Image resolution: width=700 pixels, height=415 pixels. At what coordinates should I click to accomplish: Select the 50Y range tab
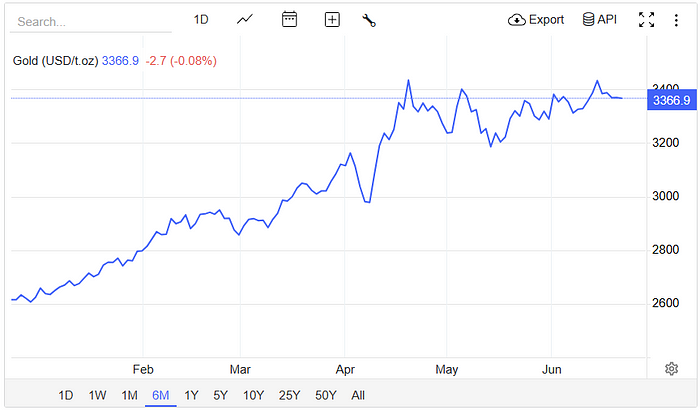click(x=326, y=395)
